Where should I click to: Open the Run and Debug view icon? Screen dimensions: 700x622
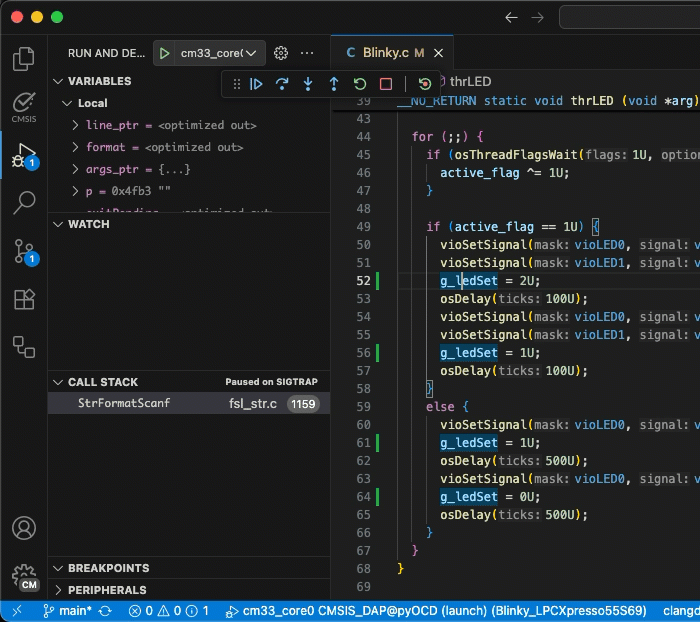pos(24,156)
